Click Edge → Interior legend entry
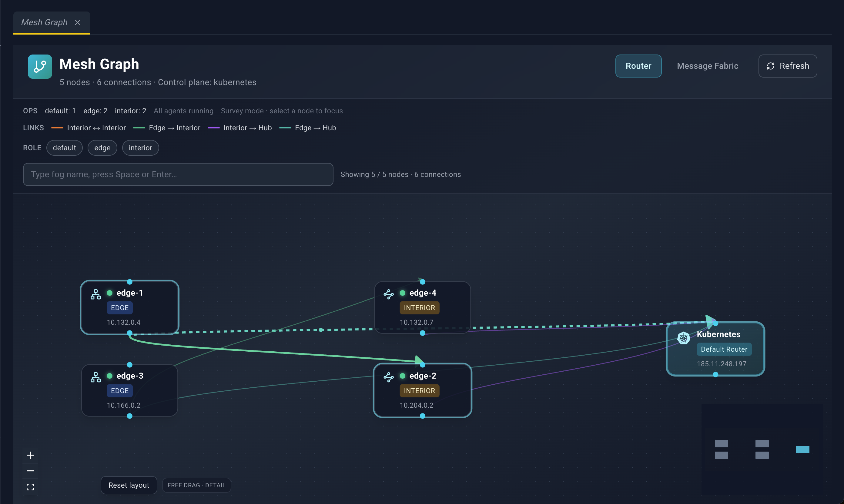The height and width of the screenshot is (504, 844). click(x=166, y=128)
